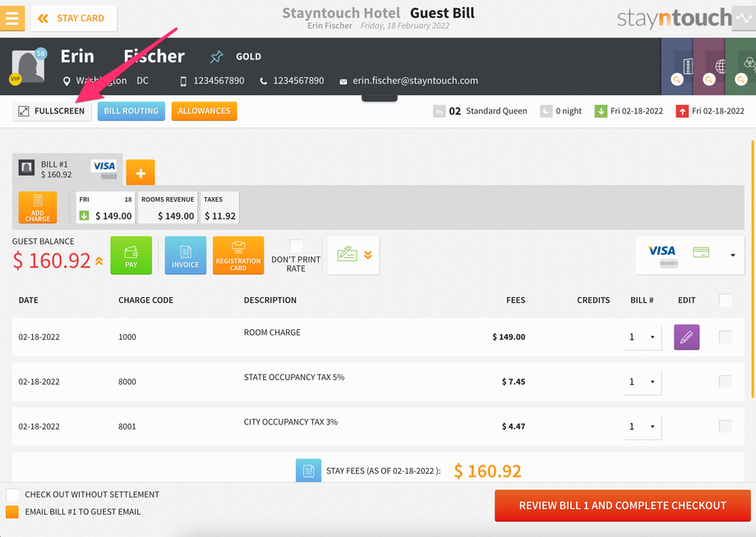Expand guest balance details chevron
756x537 pixels.
point(99,261)
